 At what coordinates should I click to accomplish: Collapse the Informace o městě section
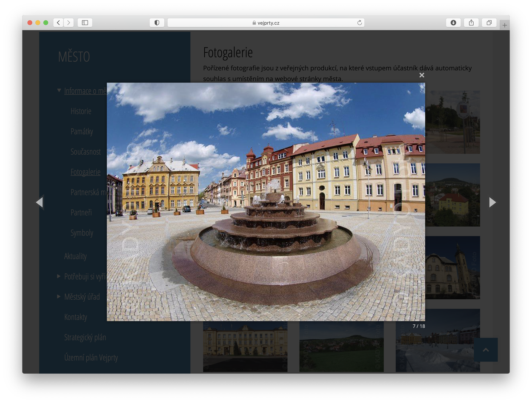(x=59, y=90)
